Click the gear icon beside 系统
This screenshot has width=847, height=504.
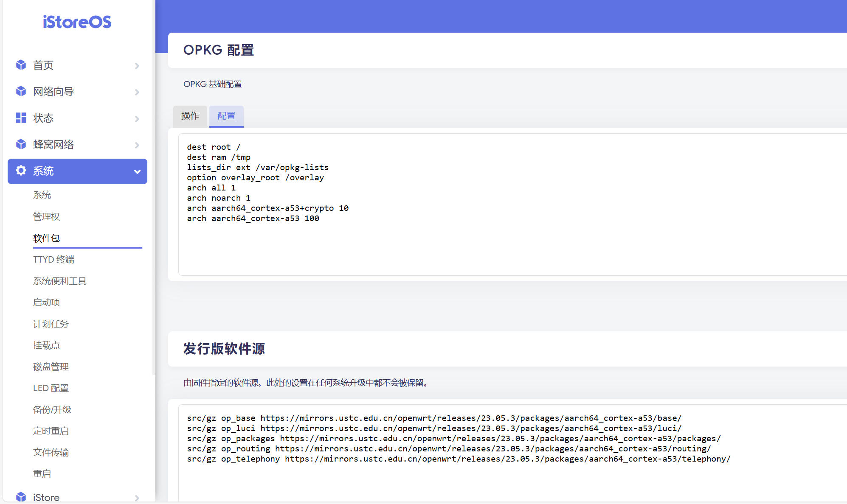point(21,171)
